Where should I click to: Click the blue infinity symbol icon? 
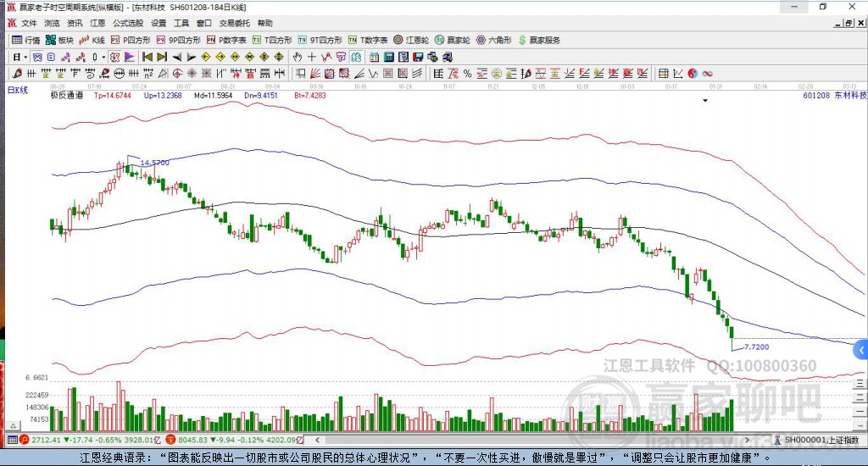click(x=707, y=74)
